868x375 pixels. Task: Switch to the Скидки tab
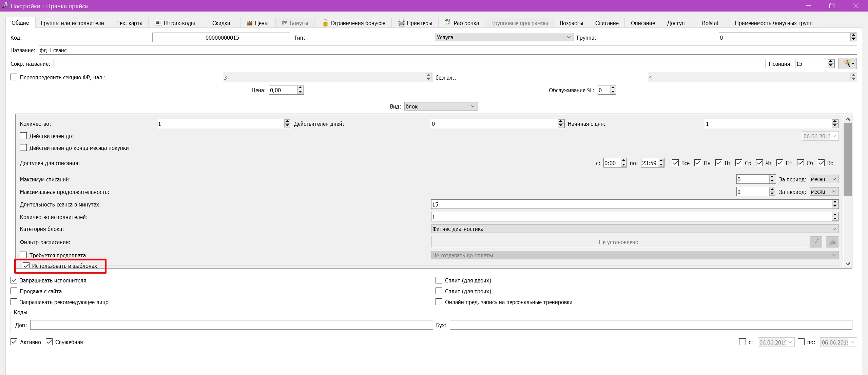click(x=221, y=23)
